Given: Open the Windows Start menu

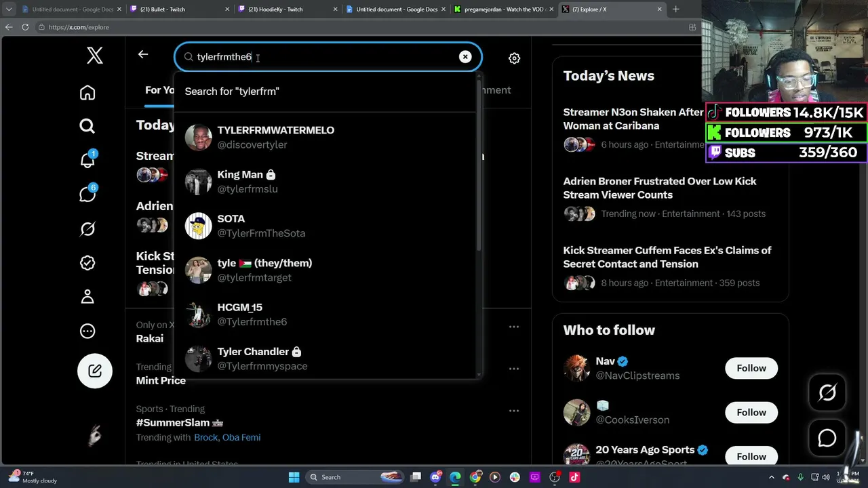Looking at the screenshot, I should [x=294, y=477].
